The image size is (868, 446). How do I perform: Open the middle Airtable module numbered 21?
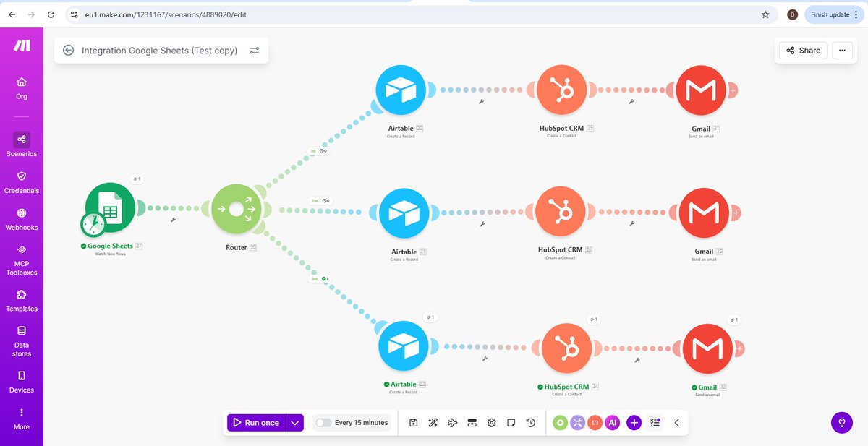[404, 213]
